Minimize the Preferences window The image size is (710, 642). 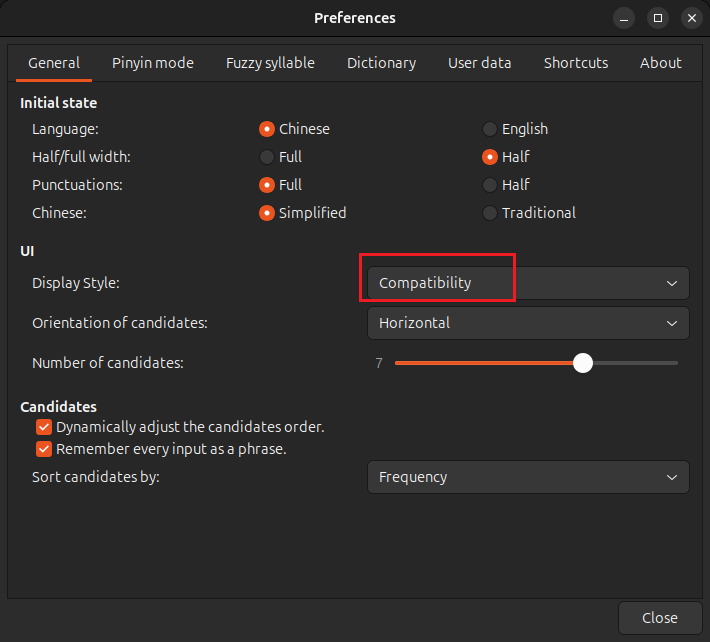[624, 19]
